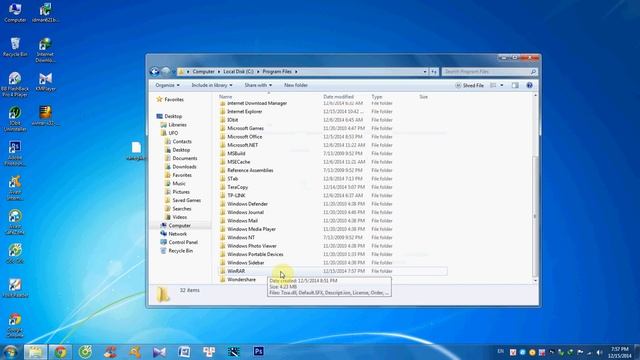
Task: Click Local Disk (C:) in the breadcrumb
Action: coord(238,72)
